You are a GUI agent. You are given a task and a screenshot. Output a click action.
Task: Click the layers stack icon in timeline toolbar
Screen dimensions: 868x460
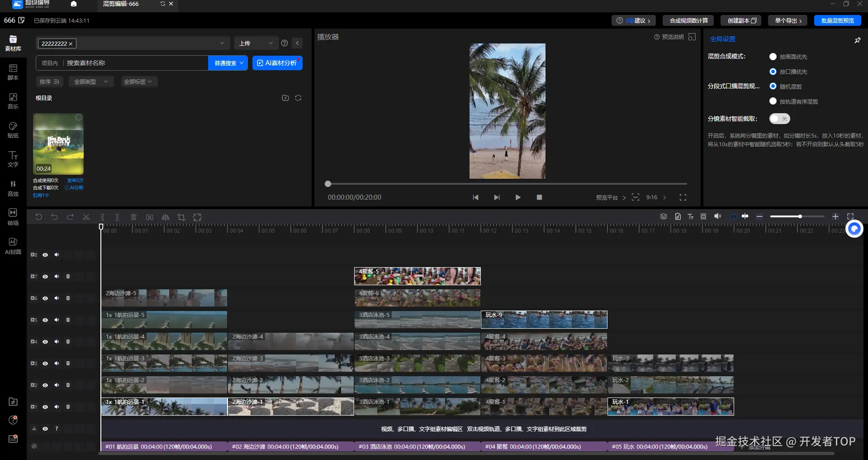coord(664,216)
